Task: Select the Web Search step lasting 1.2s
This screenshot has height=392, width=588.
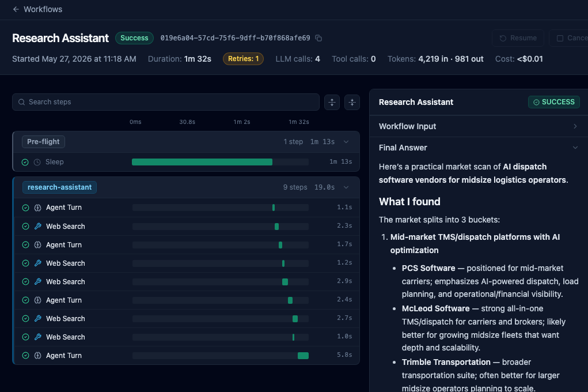Action: (x=187, y=263)
